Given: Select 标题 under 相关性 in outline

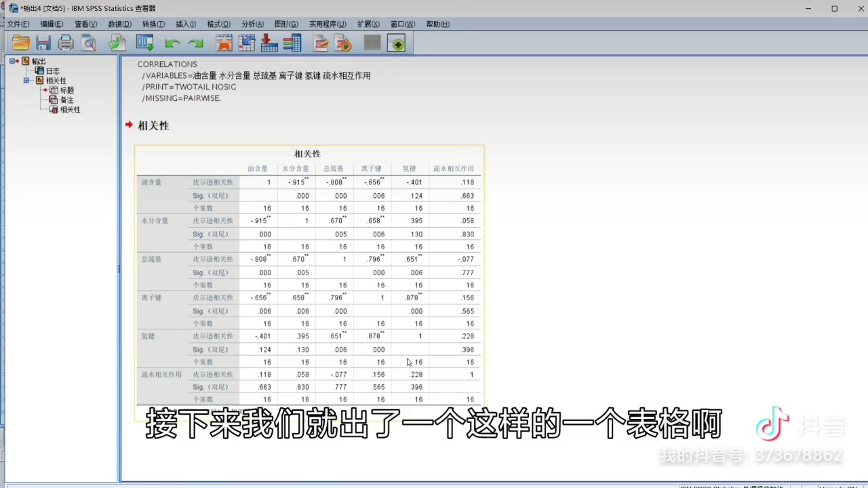Looking at the screenshot, I should point(67,89).
